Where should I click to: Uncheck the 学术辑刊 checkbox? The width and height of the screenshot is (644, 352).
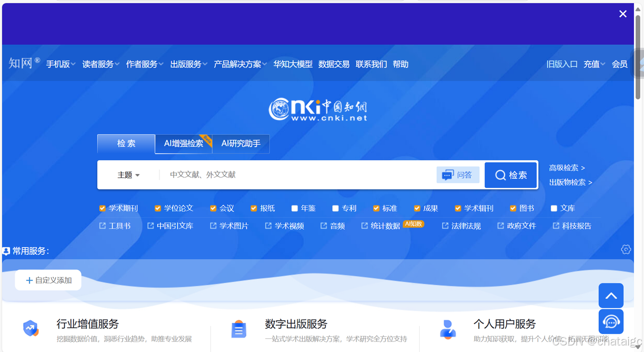(x=458, y=208)
